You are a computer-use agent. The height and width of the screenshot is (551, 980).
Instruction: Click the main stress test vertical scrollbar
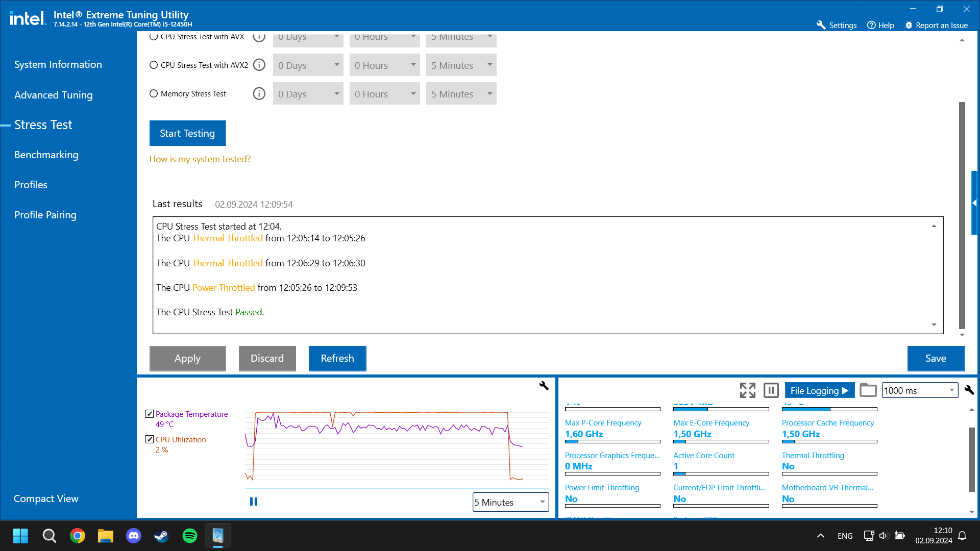tap(962, 214)
